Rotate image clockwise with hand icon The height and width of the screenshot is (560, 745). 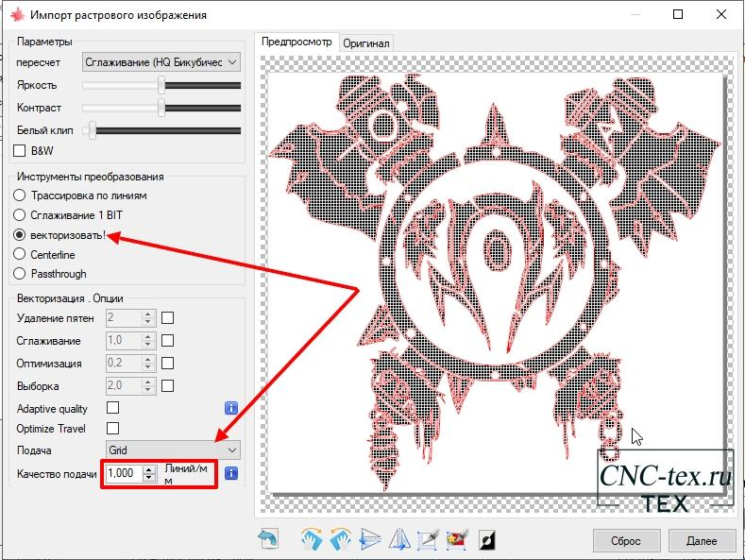click(x=312, y=539)
